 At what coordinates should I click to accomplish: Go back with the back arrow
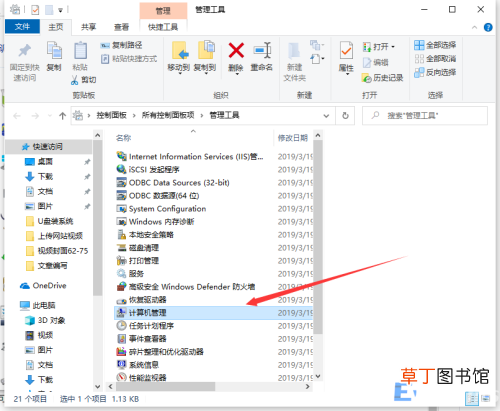17,116
